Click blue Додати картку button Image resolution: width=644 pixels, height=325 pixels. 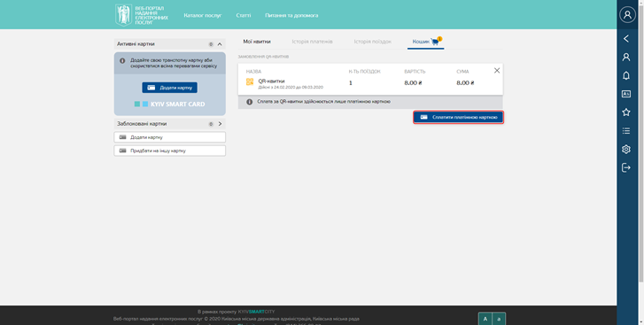point(169,88)
